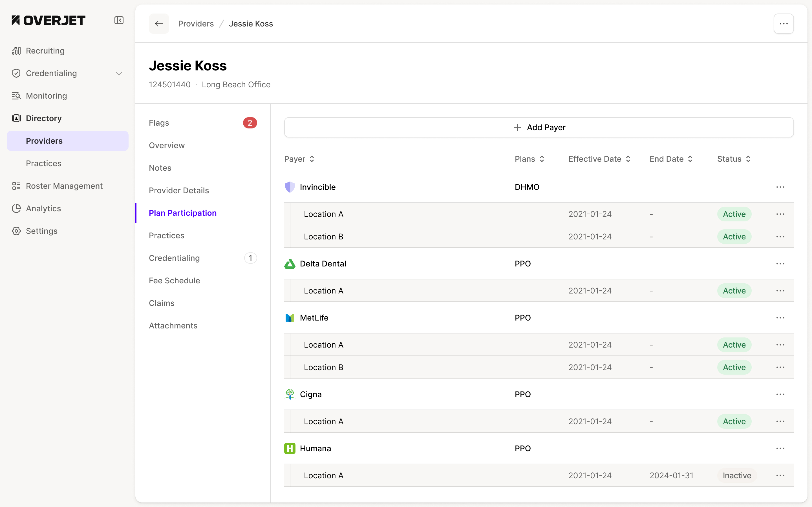Open the Flags tab

(159, 123)
